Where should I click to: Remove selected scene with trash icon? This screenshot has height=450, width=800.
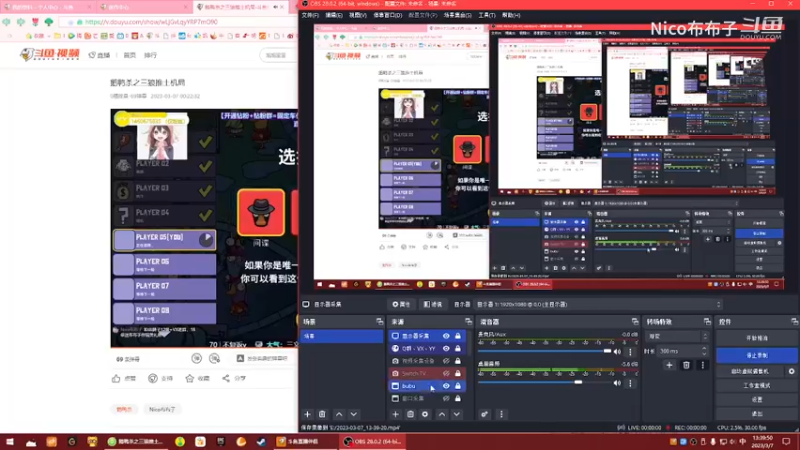tap(322, 414)
